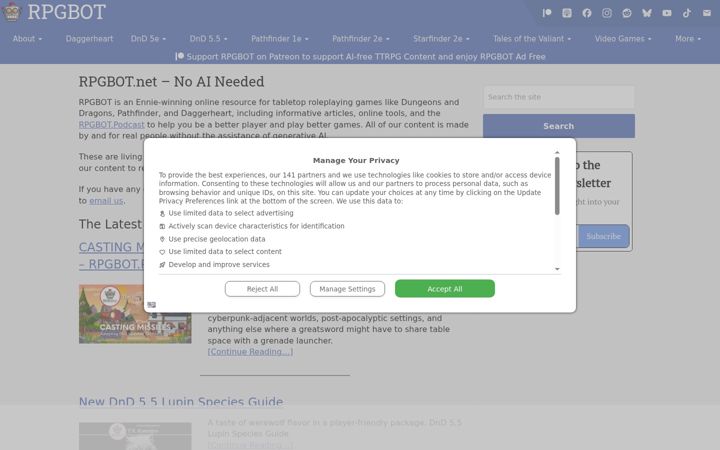
Task: Open the Facebook icon in the header
Action: (587, 13)
